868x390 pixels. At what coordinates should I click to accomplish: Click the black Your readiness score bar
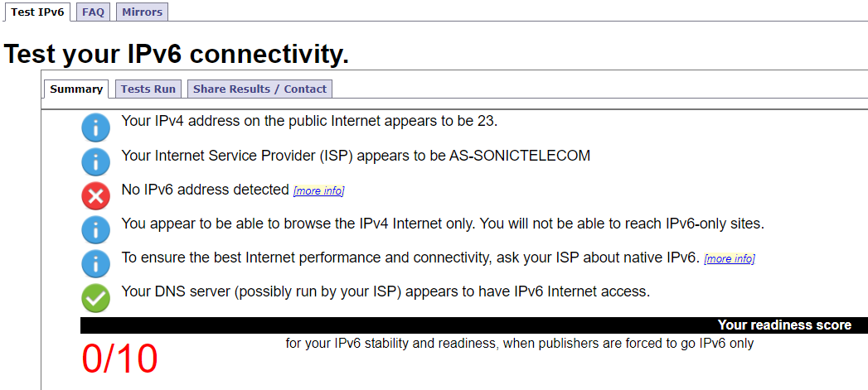474,325
